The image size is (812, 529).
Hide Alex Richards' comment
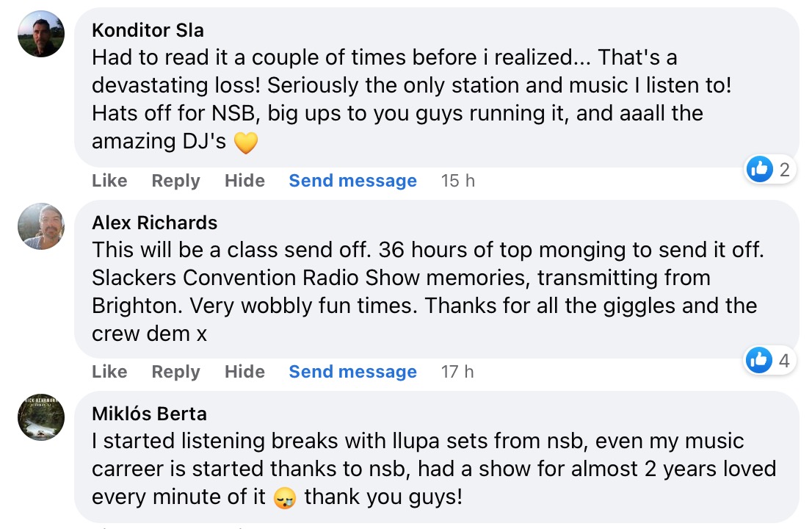[244, 372]
